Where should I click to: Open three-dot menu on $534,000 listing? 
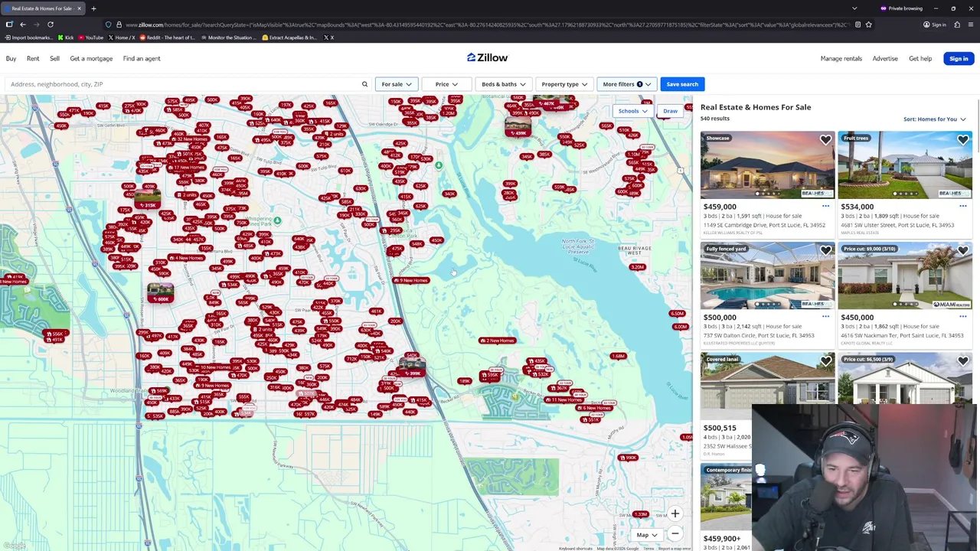pos(962,206)
